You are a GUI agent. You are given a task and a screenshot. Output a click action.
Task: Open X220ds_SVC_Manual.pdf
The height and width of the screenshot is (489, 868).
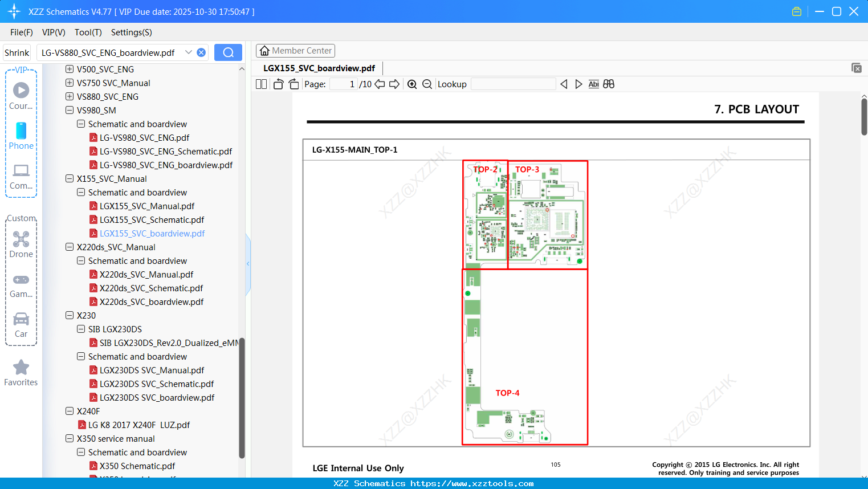click(146, 274)
